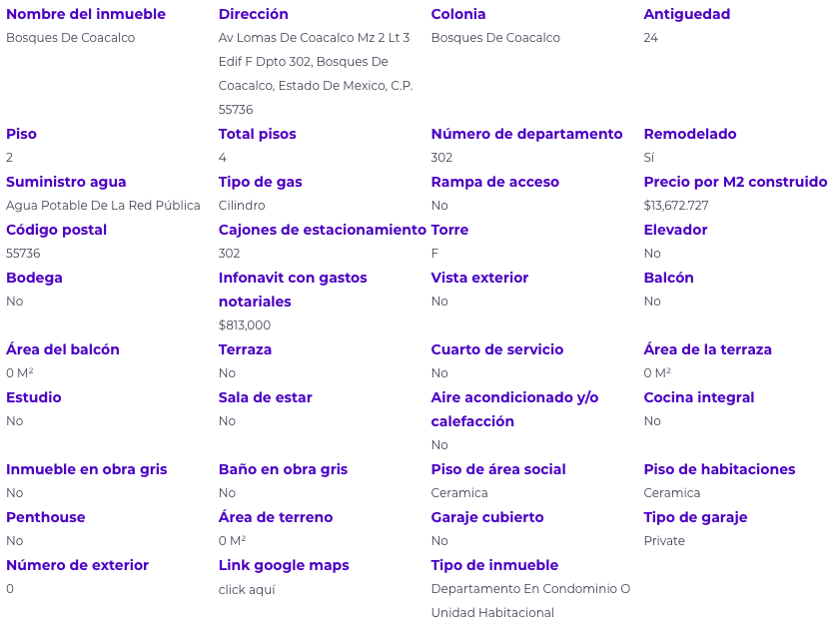Select the 'Nombre del inmueble' heading
The image size is (840, 630).
(86, 14)
